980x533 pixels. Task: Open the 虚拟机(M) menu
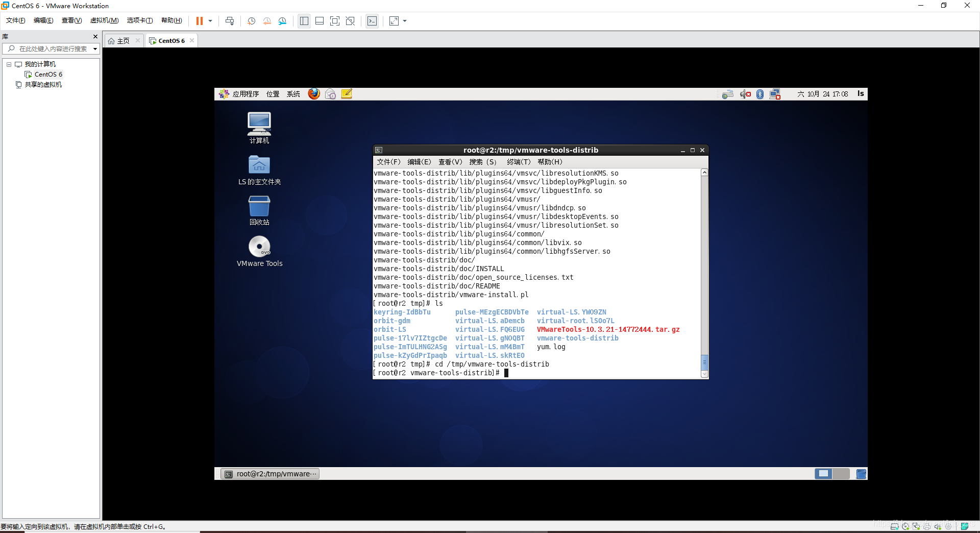[104, 20]
